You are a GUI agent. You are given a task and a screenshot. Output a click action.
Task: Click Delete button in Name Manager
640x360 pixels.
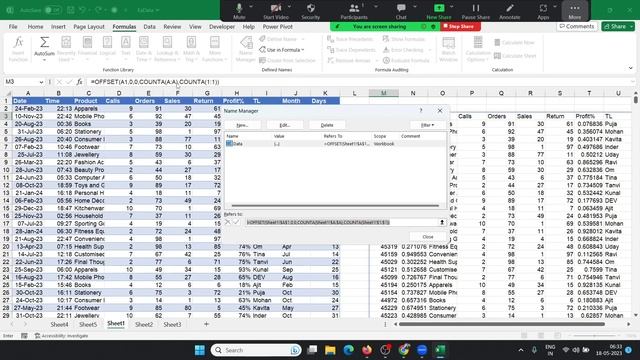pyautogui.click(x=327, y=125)
